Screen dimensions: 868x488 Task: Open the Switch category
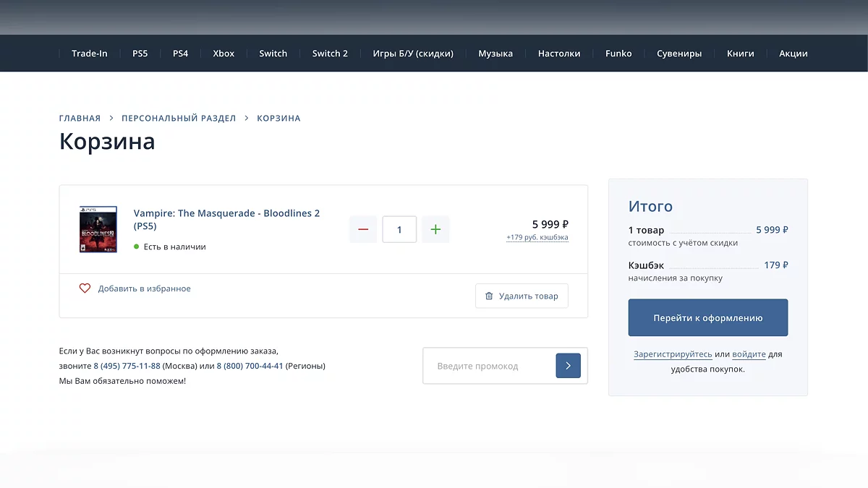(x=273, y=53)
